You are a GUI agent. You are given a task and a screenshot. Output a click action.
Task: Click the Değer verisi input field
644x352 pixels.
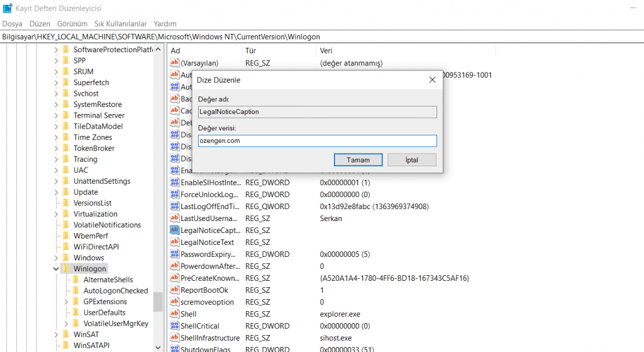click(x=317, y=141)
